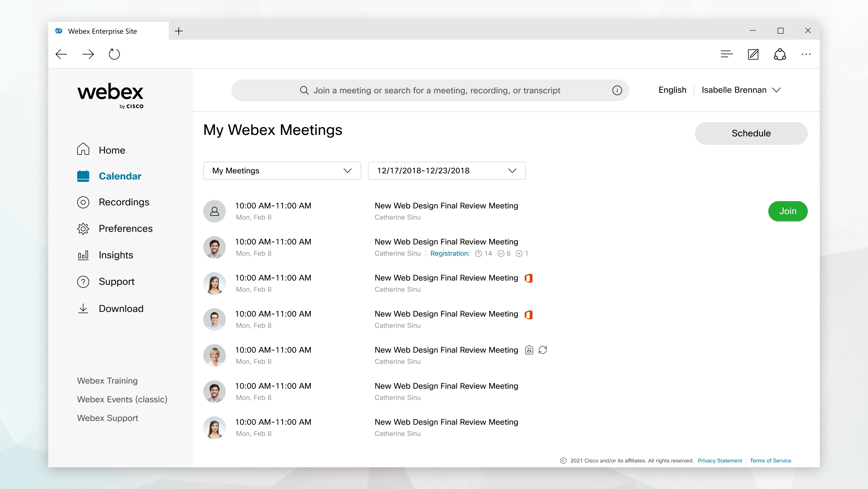Image resolution: width=868 pixels, height=489 pixels.
Task: Click the Insights bar chart icon
Action: (83, 255)
